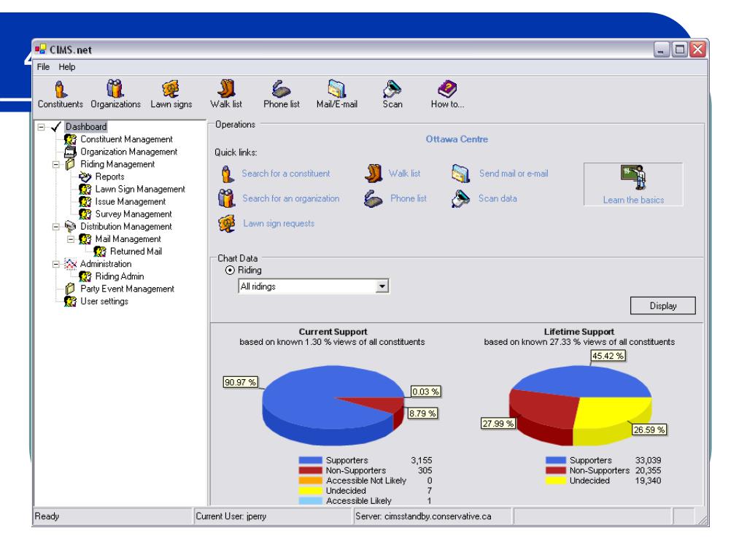Click the 90.97 % chart label
Viewport: 747px width, 560px height.
(x=241, y=382)
